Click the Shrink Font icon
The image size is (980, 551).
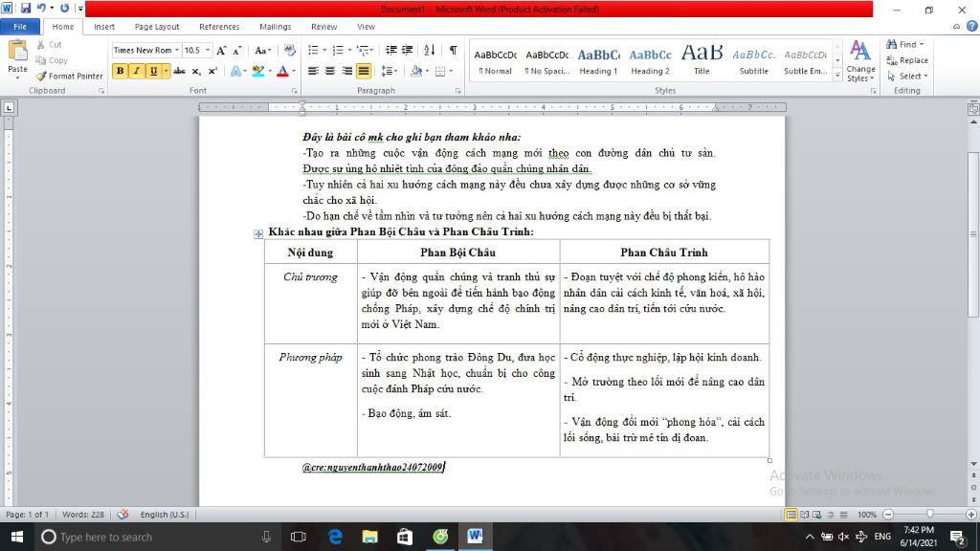click(x=237, y=51)
